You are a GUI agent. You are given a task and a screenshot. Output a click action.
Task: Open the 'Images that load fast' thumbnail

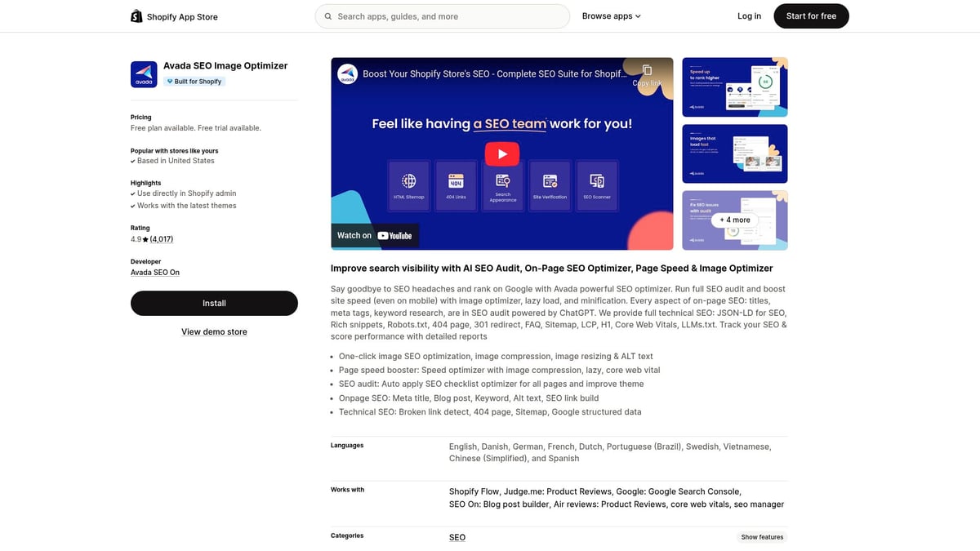[x=734, y=153]
